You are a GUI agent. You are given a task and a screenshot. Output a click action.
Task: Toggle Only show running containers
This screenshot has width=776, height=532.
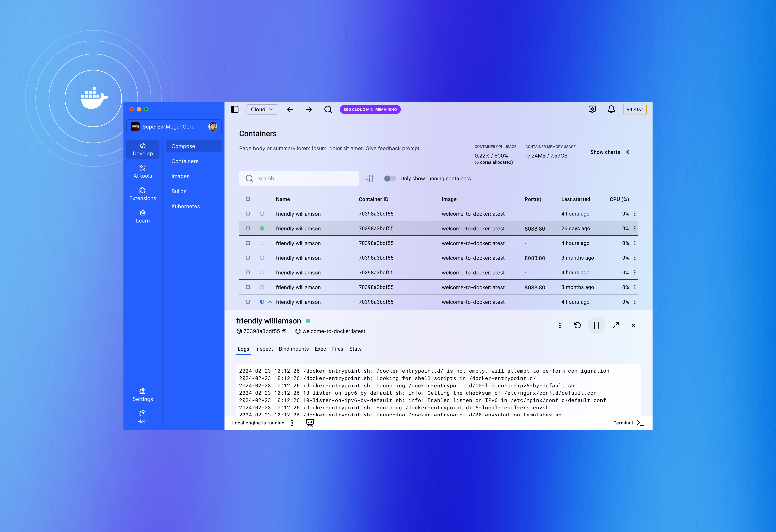[390, 179]
